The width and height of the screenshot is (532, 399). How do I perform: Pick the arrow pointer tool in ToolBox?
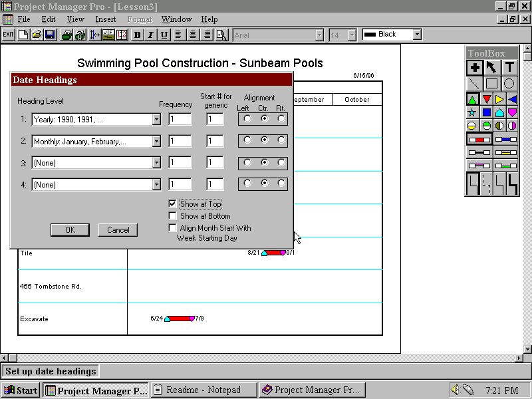point(491,67)
